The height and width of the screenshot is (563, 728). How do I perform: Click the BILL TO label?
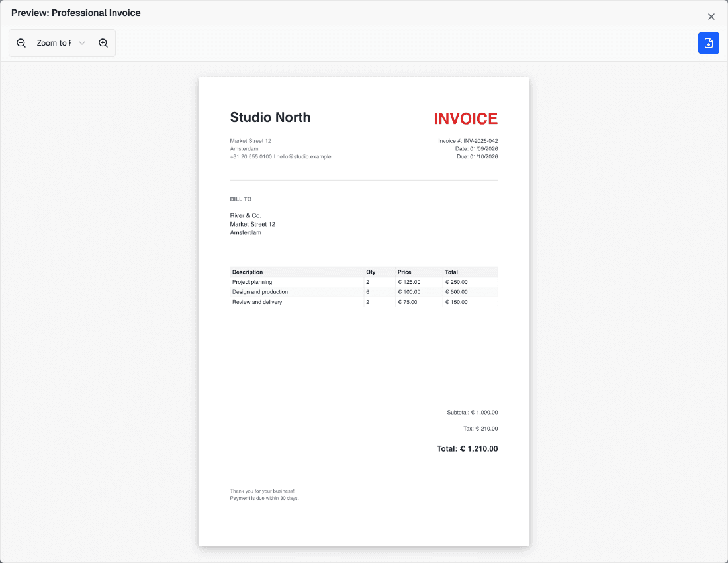point(240,199)
